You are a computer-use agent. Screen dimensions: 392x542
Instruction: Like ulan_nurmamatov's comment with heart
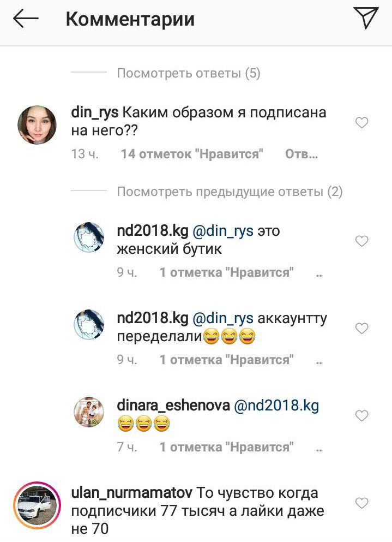pos(361,503)
